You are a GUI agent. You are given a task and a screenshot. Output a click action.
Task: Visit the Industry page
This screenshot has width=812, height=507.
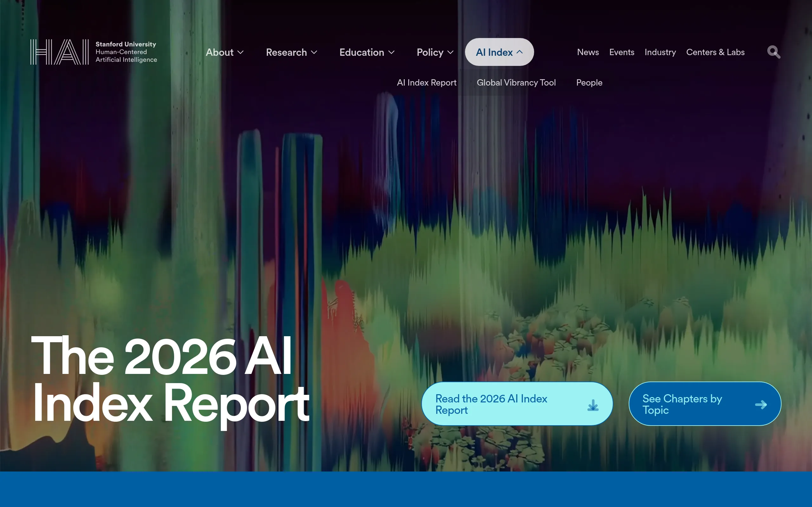pyautogui.click(x=660, y=52)
